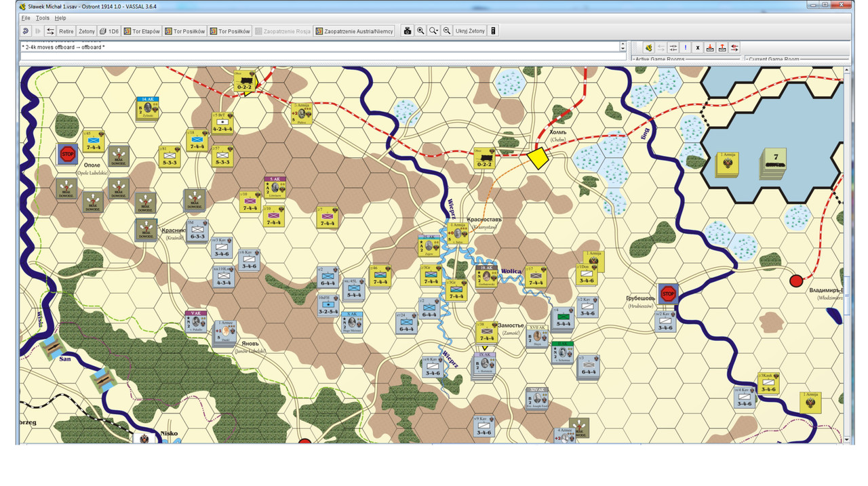Click the STOP marker near Грубешовъ
Viewport: 868px width, 486px height.
pos(668,293)
